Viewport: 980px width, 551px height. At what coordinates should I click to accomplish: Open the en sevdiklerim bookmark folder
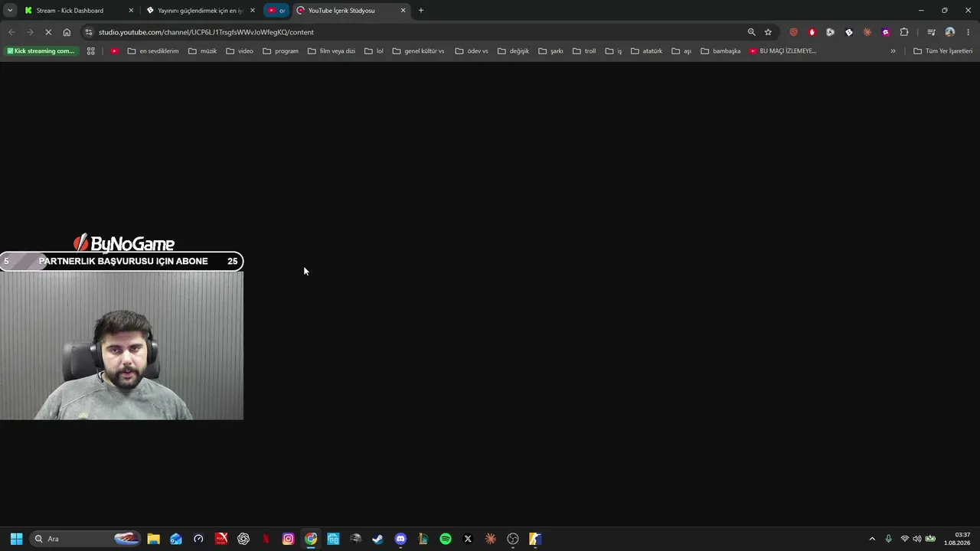(153, 51)
